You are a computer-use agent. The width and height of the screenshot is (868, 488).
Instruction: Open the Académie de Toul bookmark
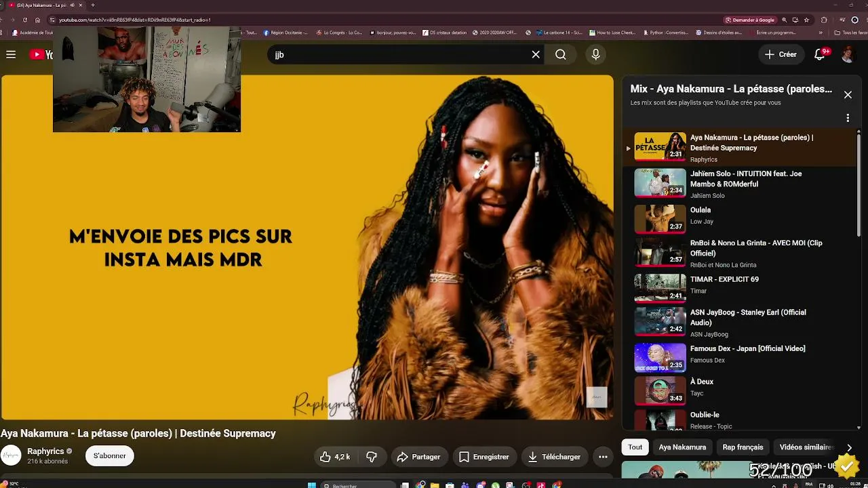[32, 33]
